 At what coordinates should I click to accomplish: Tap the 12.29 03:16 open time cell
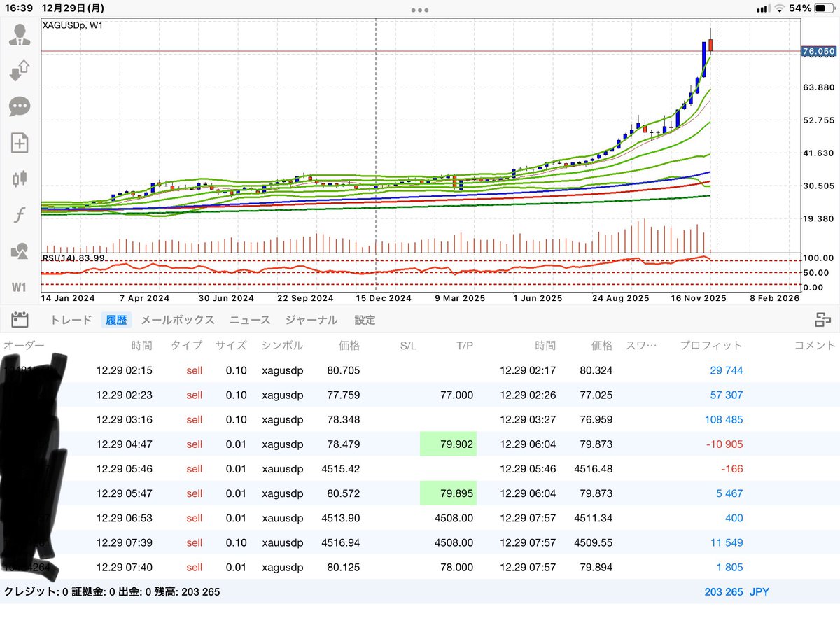[x=124, y=419]
